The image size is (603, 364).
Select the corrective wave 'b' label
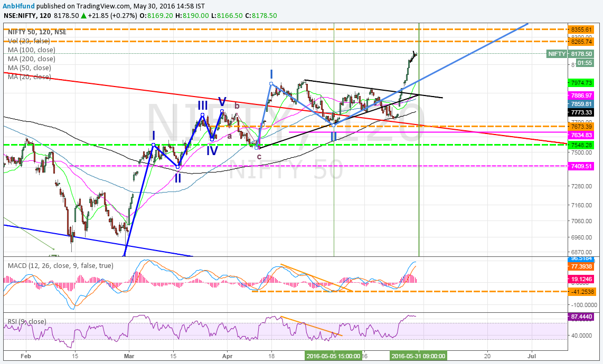pyautogui.click(x=237, y=106)
